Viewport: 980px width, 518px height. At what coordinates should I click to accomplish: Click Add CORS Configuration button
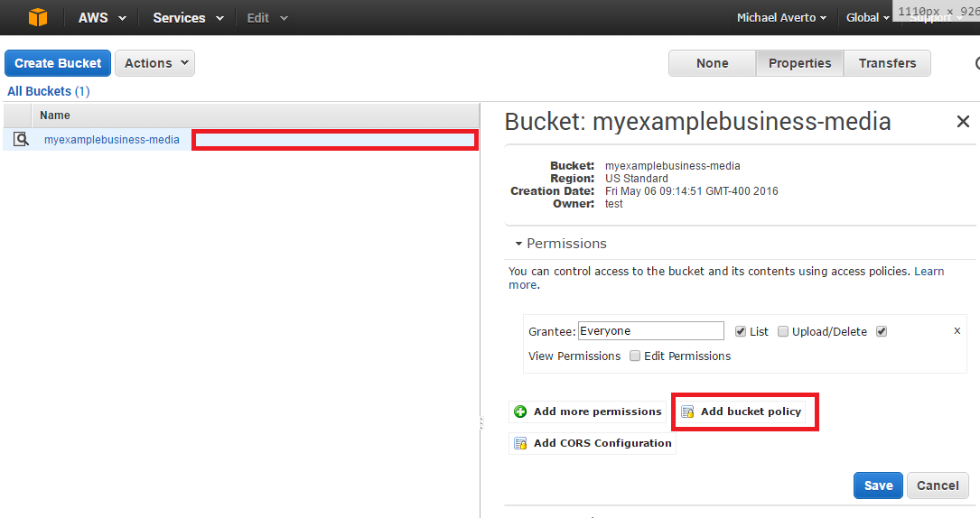[x=593, y=443]
